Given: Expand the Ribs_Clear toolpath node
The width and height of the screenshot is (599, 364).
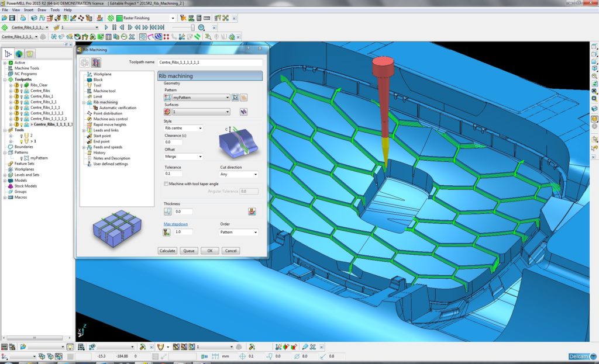Looking at the screenshot, I should [x=11, y=85].
